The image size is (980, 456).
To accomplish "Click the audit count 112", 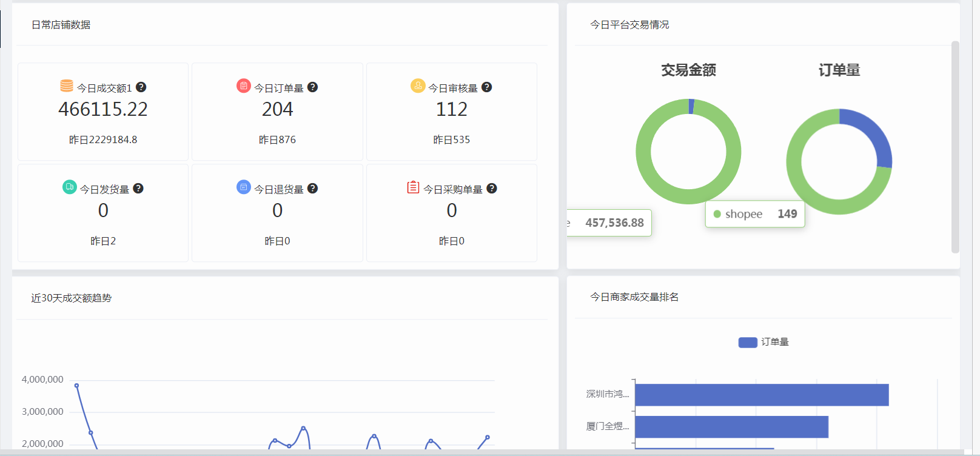I will (452, 109).
